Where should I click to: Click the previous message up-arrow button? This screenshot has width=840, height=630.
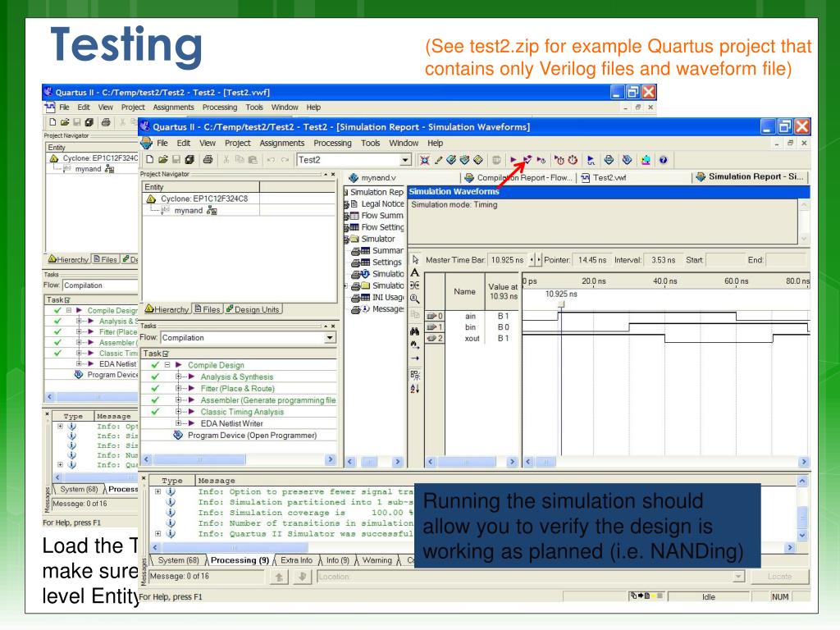coord(279,577)
